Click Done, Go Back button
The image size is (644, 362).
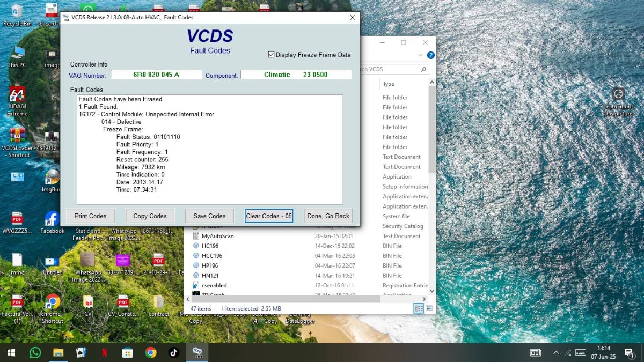(x=328, y=216)
